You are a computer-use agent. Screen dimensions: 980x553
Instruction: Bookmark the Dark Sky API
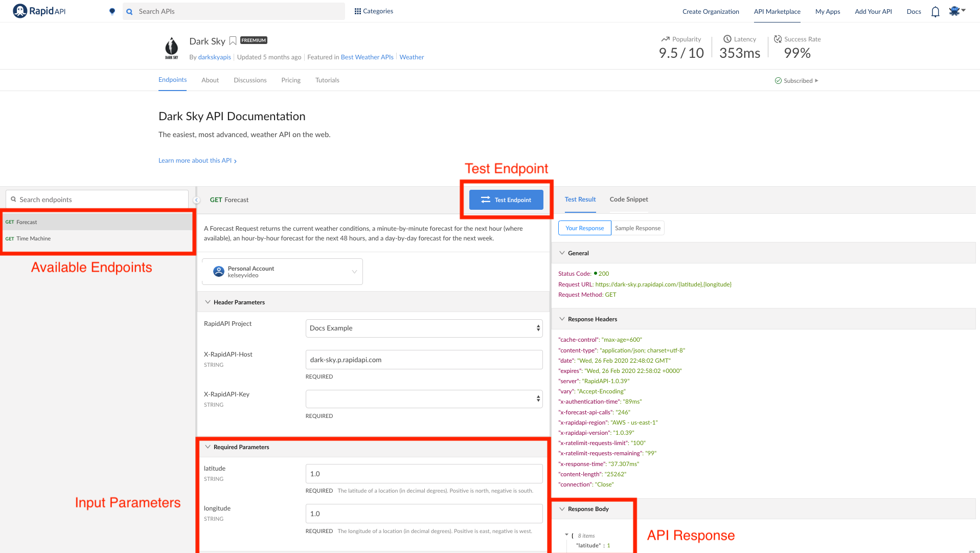tap(233, 41)
